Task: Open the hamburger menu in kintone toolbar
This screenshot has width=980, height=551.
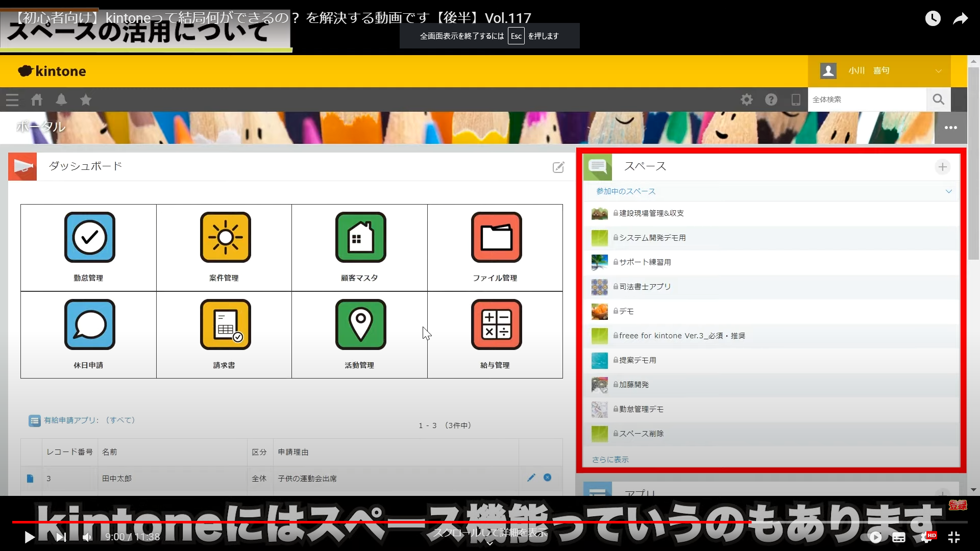Action: [x=12, y=100]
